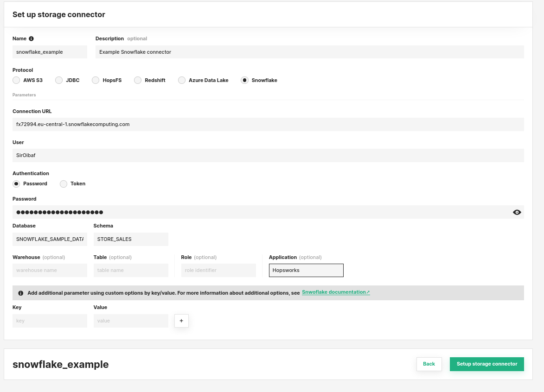Click the Setup storage connector button
Screen dimensions: 544x392
click(x=486, y=364)
